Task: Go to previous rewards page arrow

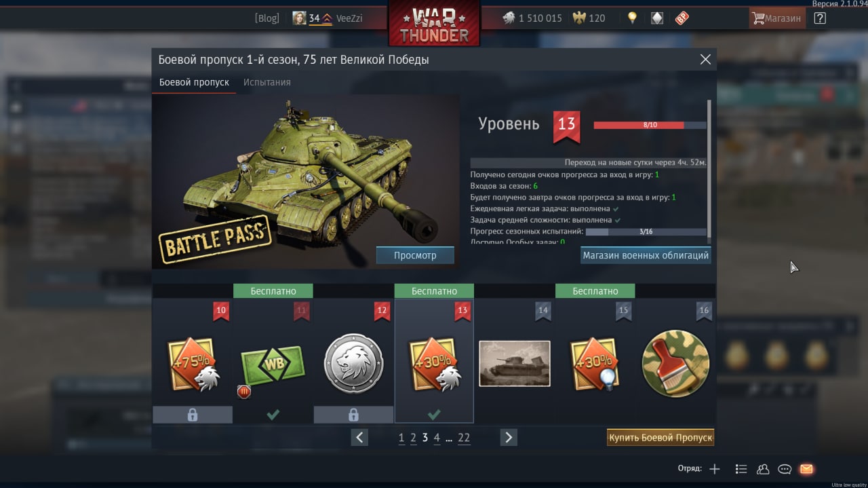Action: point(359,437)
